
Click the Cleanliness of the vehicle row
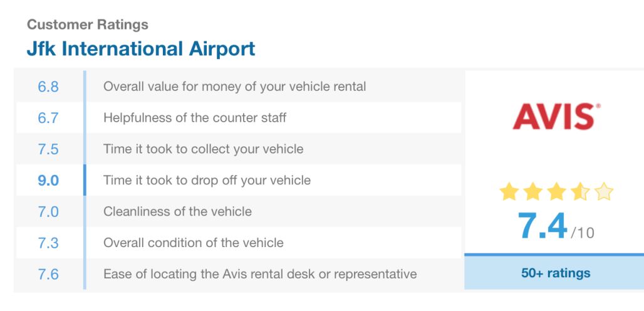click(x=239, y=211)
